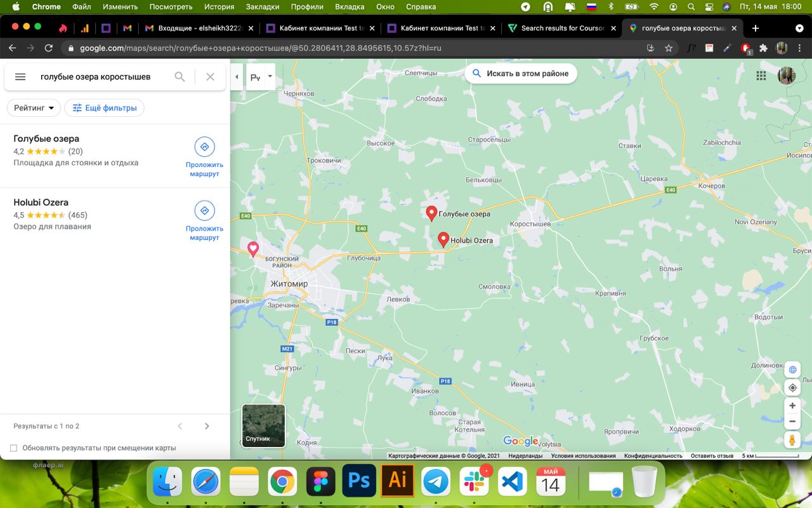Open Visual Studio Code from Dock
Image resolution: width=812 pixels, height=508 pixels.
[x=513, y=482]
